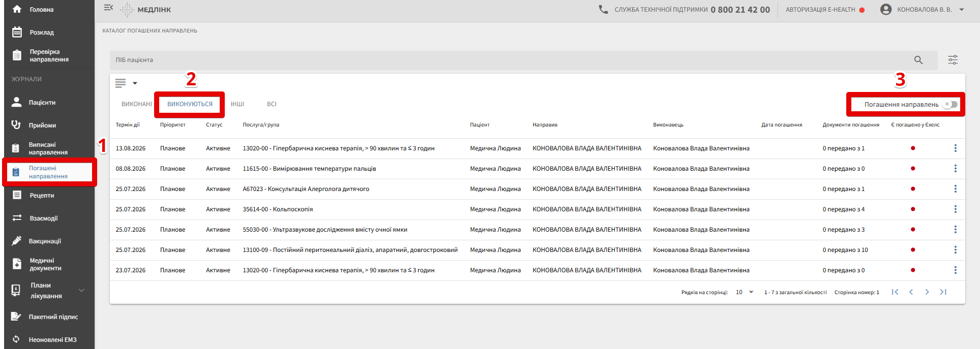Open three-dot menu for first referral row
980x349 pixels.
(x=955, y=148)
